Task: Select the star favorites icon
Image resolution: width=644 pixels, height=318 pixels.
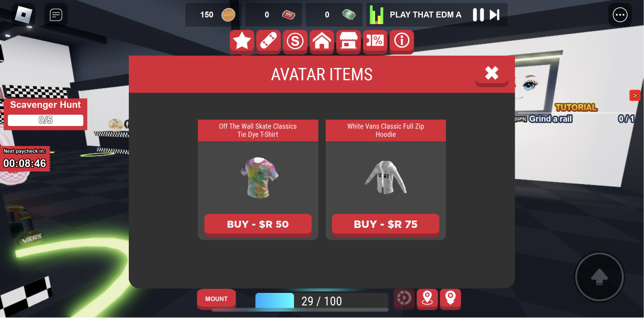Action: tap(242, 41)
